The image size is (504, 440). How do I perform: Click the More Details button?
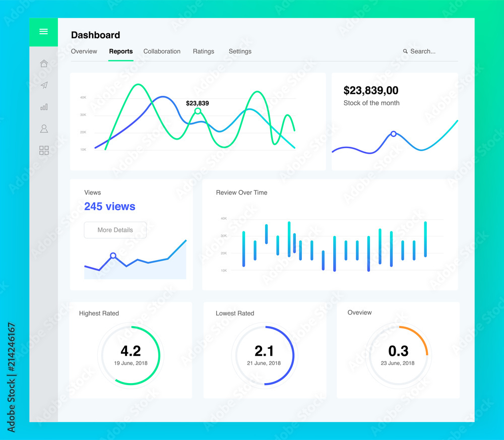point(115,230)
